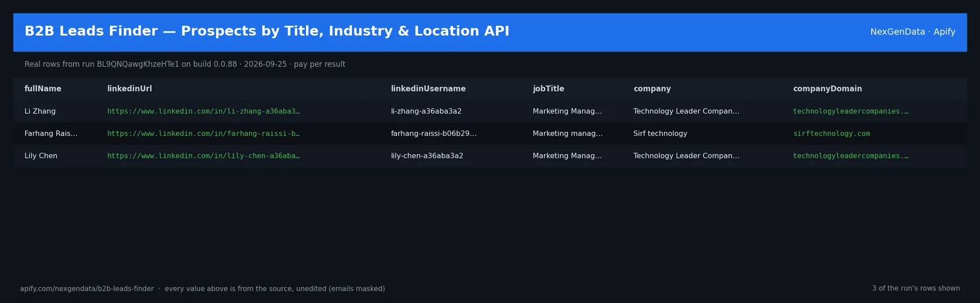Click the fullName column header
Image resolution: width=980 pixels, height=303 pixels.
click(42, 89)
